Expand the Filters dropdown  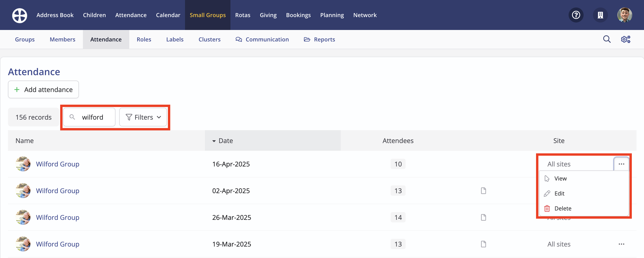[143, 117]
